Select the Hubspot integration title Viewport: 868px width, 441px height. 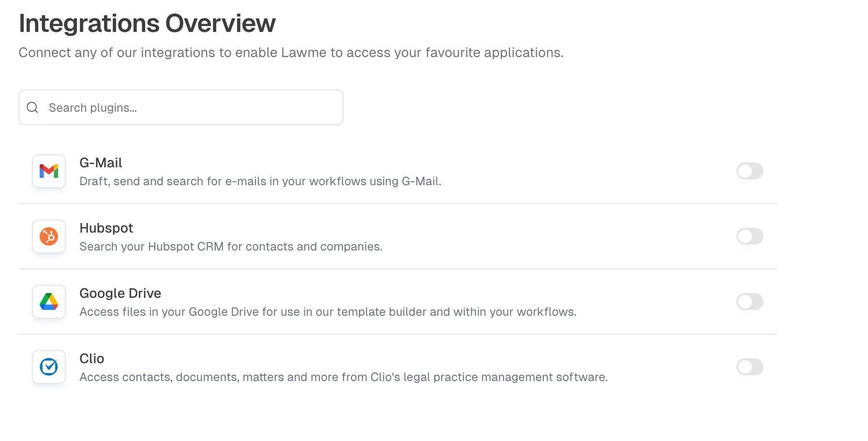point(106,228)
